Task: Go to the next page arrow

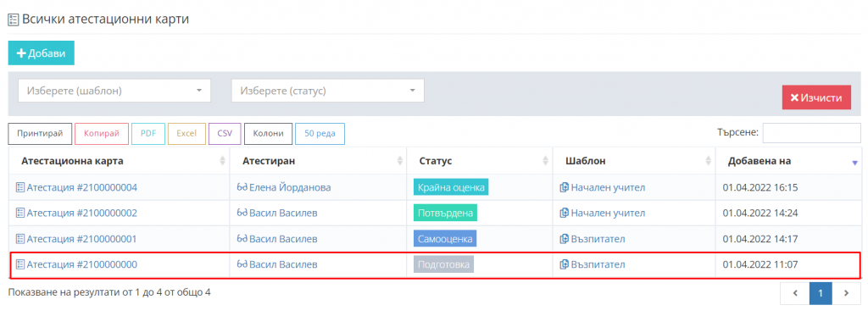Action: pyautogui.click(x=846, y=293)
